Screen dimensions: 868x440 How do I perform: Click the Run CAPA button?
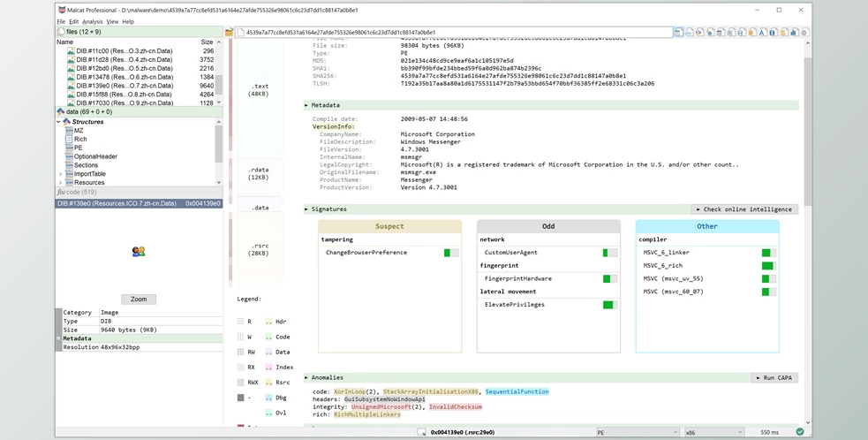tap(774, 377)
